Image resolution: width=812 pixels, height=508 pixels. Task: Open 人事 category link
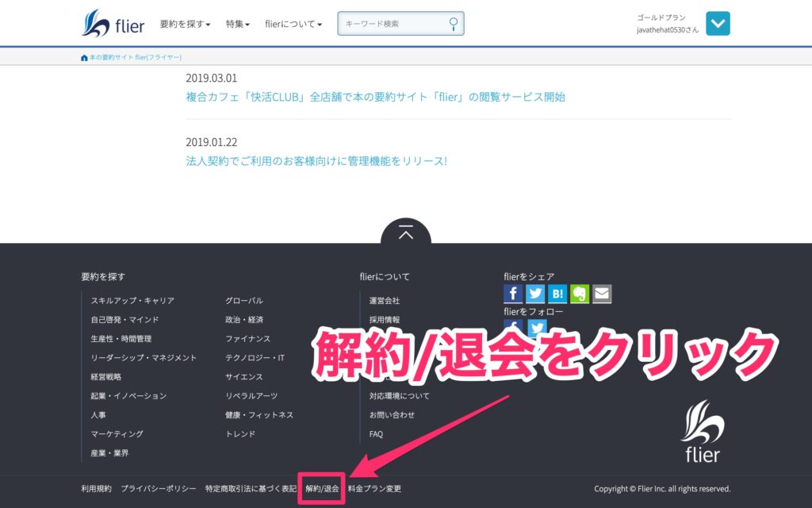click(98, 415)
